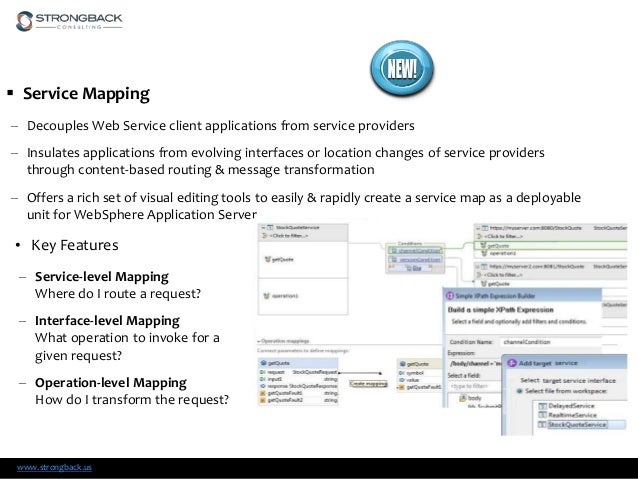
Task: Click the interface icon beside myserver2.com:8081/StockQuote
Action: click(484, 267)
